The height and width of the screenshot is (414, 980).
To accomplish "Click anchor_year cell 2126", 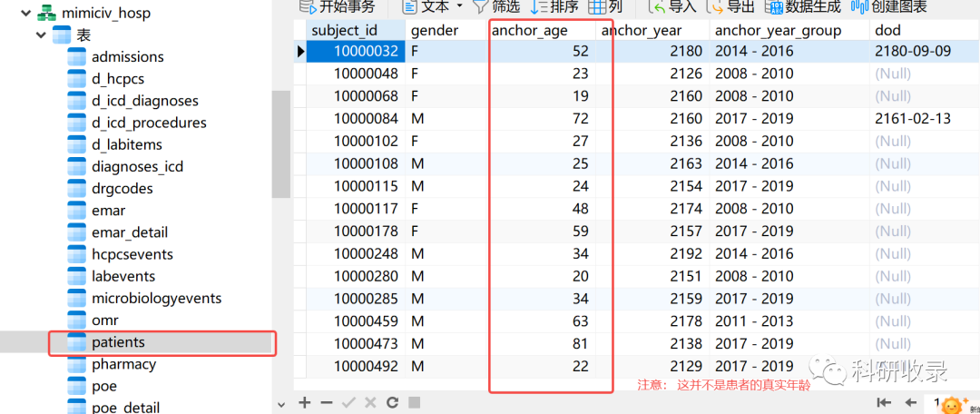I will (x=652, y=74).
